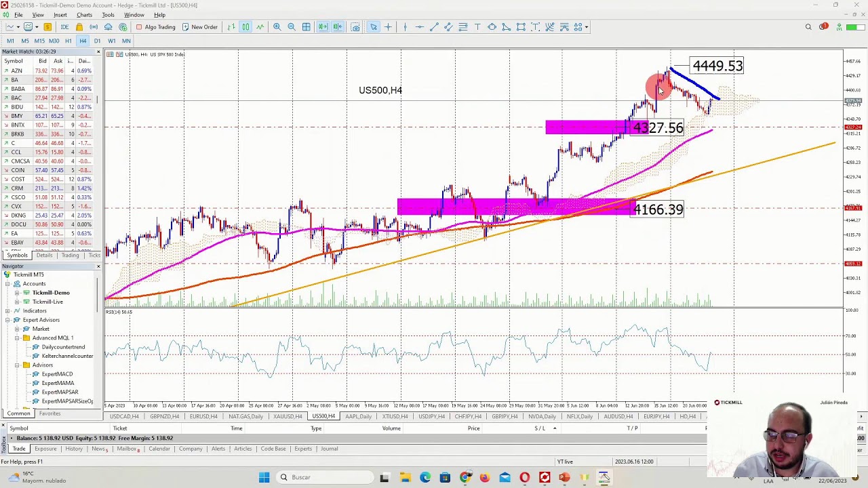Viewport: 868px width, 488px height.
Task: Click the screenshot camera icon
Action: coord(355,27)
